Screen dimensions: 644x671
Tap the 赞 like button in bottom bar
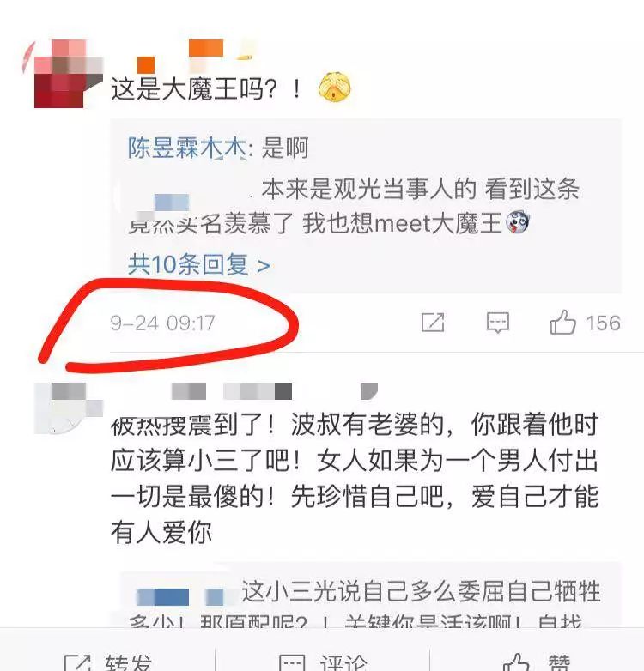point(559,662)
